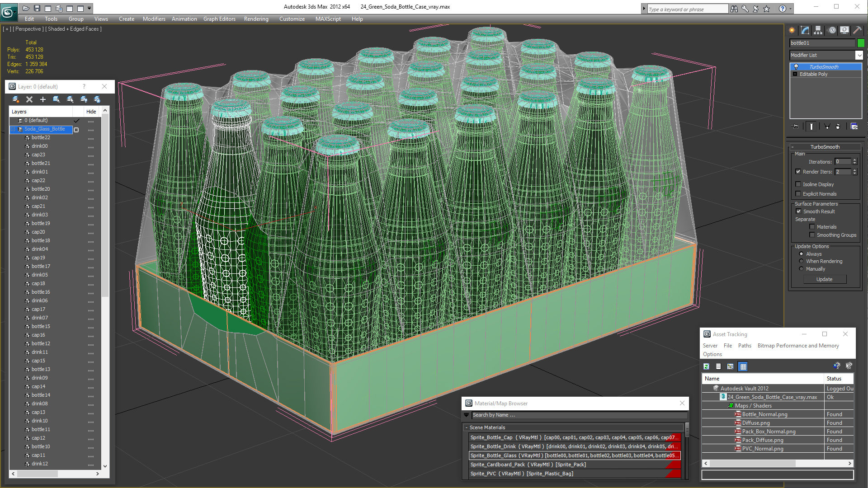868x488 pixels.
Task: Click Add selected objects plus icon
Action: [x=43, y=99]
